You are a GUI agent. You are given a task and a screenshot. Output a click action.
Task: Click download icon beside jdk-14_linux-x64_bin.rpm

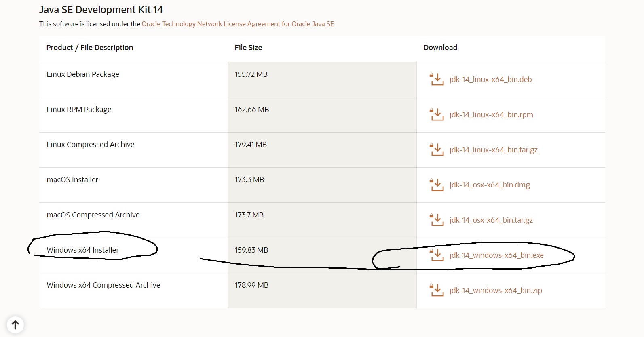[x=437, y=114]
